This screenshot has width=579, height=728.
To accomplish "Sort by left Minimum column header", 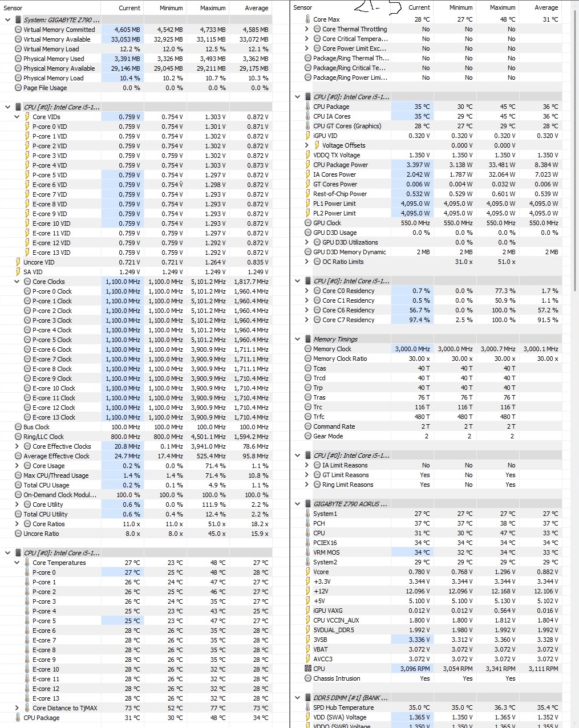I will (171, 8).
